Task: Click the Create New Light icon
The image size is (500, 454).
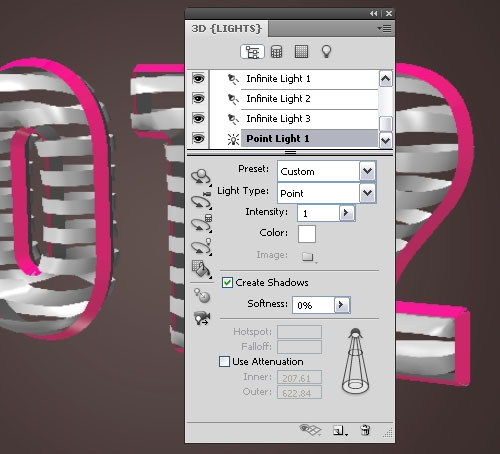Action: pos(340,430)
